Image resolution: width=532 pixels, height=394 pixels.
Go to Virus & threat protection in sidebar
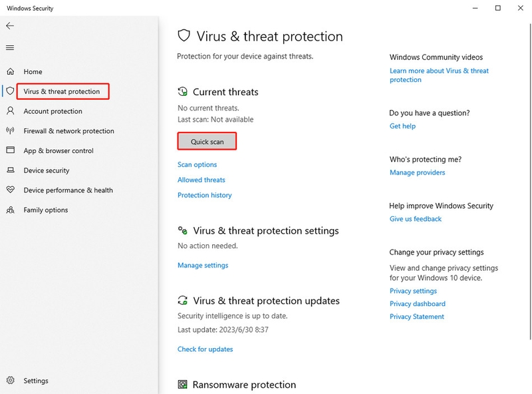pos(61,91)
